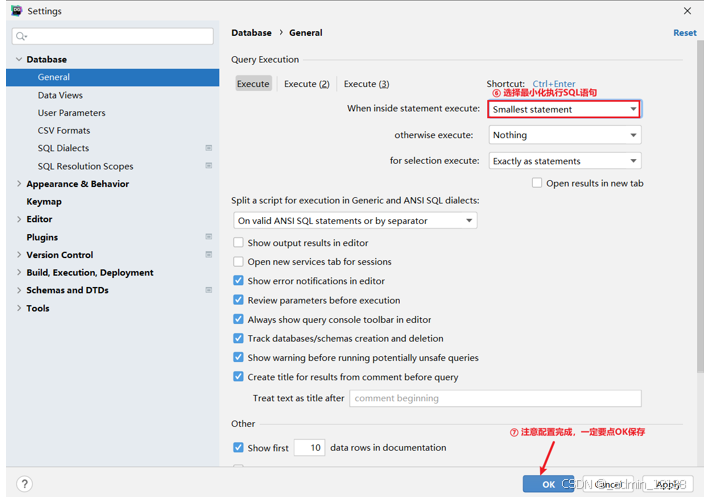Screen dimensions: 709x497
Task: Open the otherwise execute Nothing dropdown
Action: [x=565, y=135]
